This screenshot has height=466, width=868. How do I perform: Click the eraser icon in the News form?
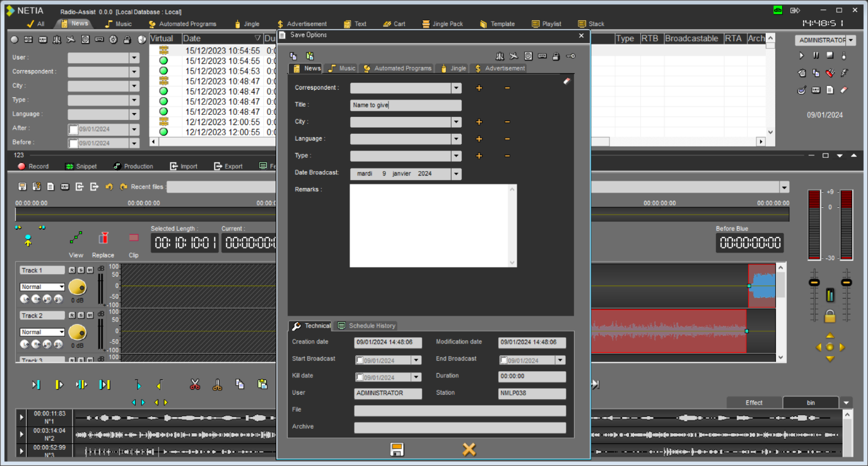point(566,81)
